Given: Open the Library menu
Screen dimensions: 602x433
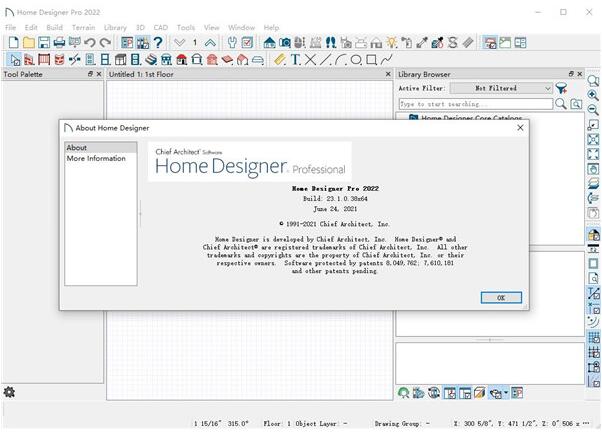Looking at the screenshot, I should pyautogui.click(x=115, y=28).
